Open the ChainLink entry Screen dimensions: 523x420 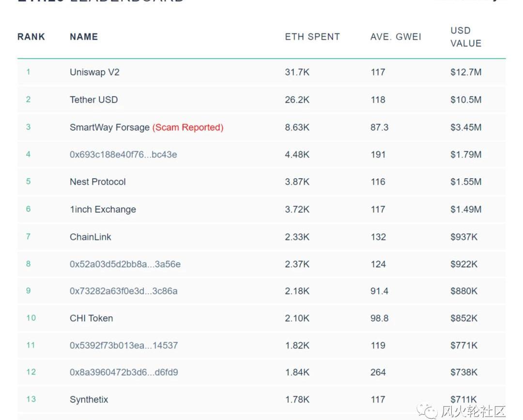91,237
